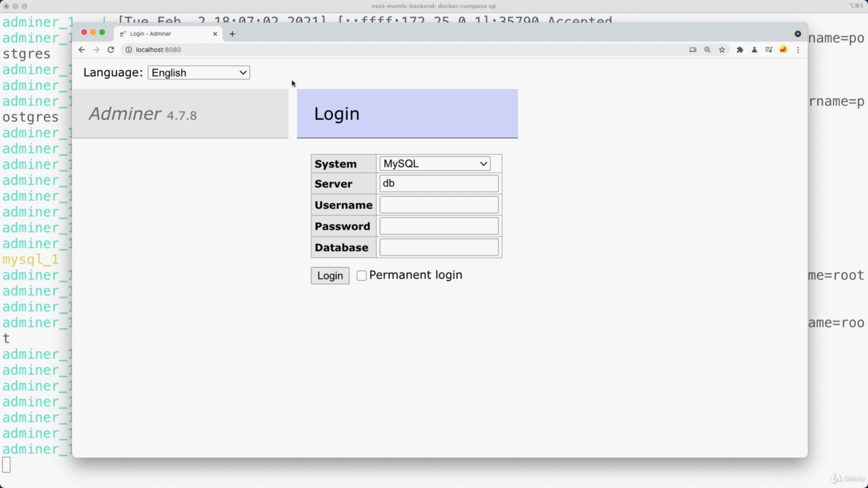Screen dimensions: 868x488
Task: Open a new browser tab
Action: [x=232, y=33]
